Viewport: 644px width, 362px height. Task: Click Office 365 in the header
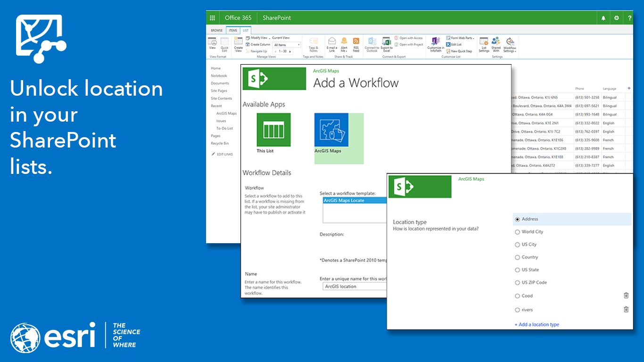pyautogui.click(x=238, y=18)
